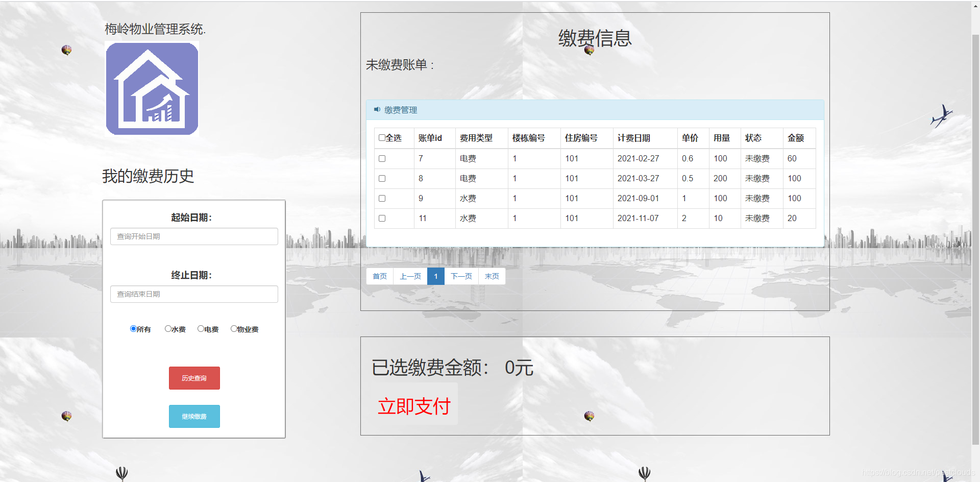
Task: Toggle the 全选 select-all checkbox
Action: [x=382, y=137]
